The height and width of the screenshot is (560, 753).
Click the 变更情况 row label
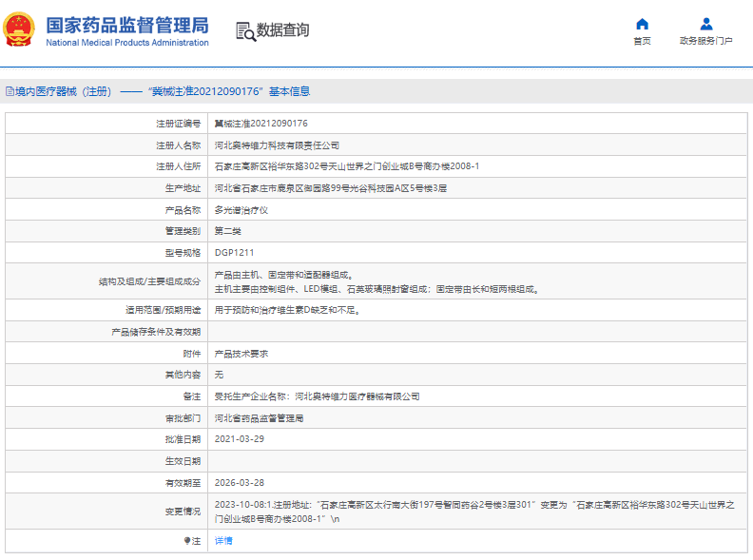click(183, 512)
